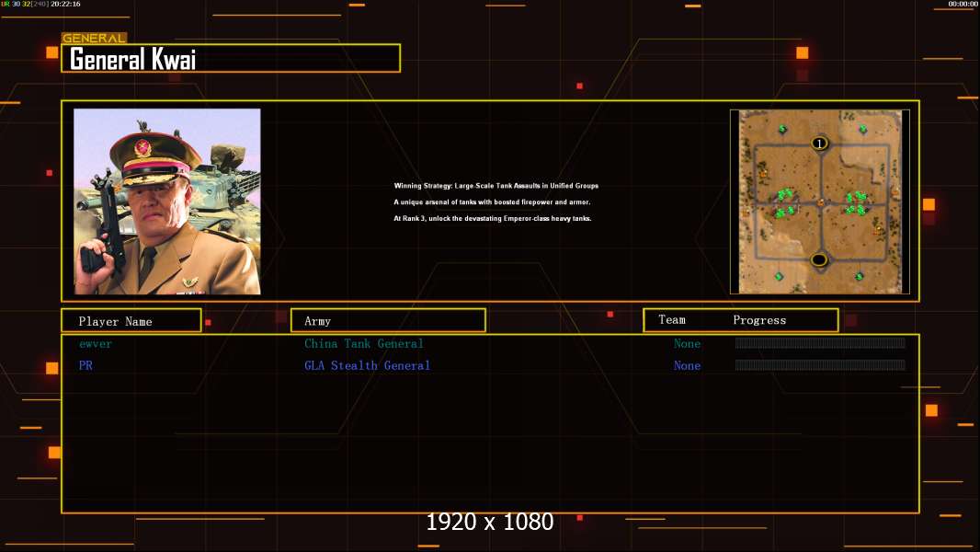Click the bottom-left supply cash icon on map

[x=779, y=276]
